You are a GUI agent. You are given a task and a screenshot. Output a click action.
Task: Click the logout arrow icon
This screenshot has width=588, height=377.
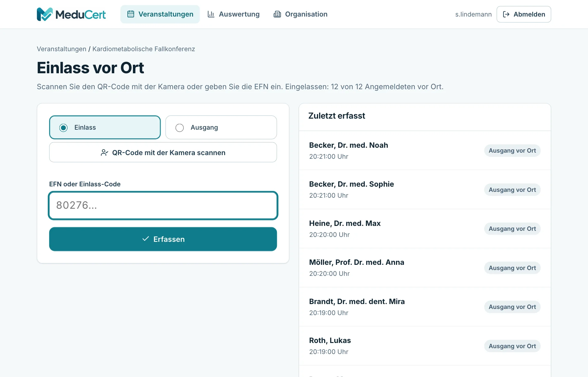[x=506, y=14]
